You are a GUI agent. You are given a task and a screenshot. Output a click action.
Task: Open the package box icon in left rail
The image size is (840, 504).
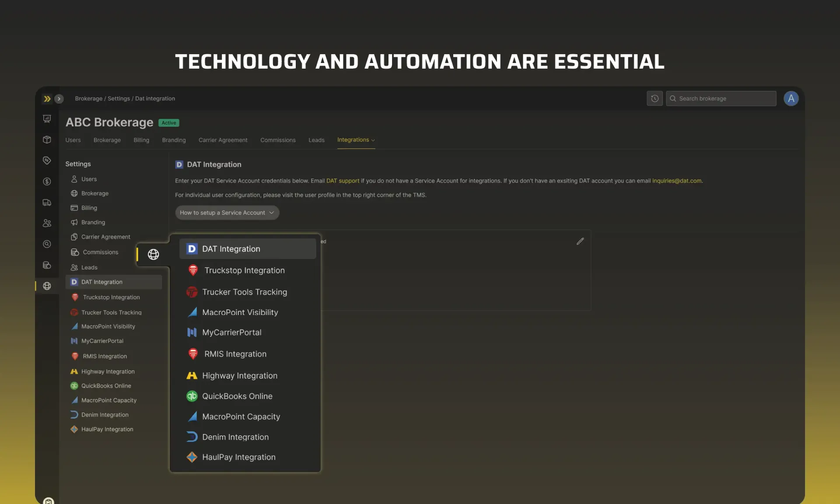pyautogui.click(x=47, y=140)
